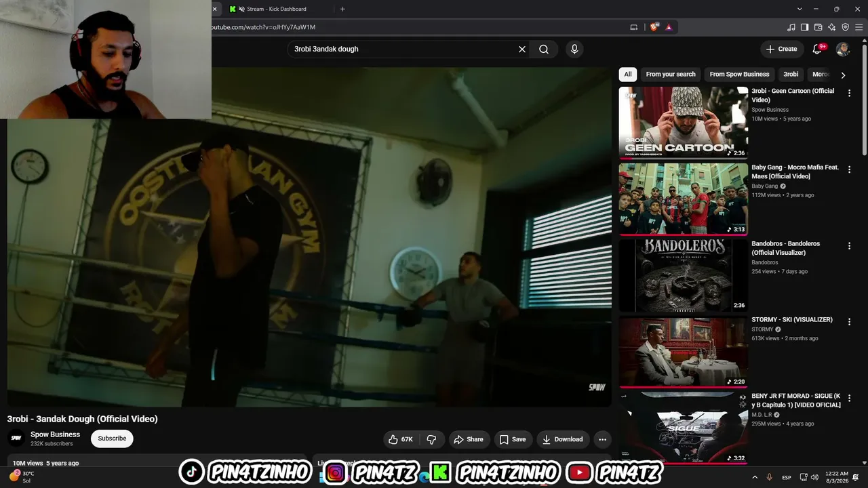This screenshot has width=868, height=488.
Task: Install app or cast icon in address bar
Action: (x=634, y=27)
